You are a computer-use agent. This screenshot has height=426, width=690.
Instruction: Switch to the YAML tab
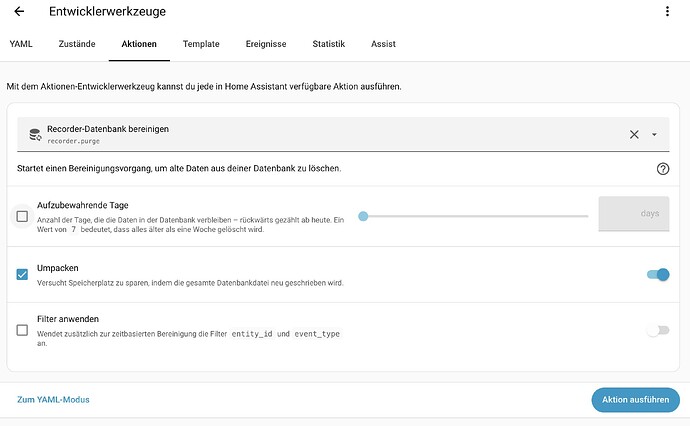point(21,44)
